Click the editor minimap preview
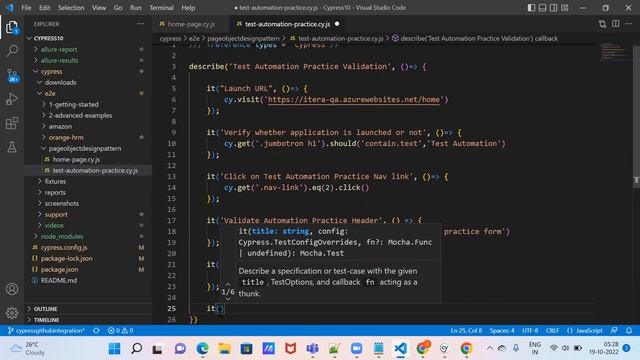Screen dimensions: 640x360 point(613,52)
